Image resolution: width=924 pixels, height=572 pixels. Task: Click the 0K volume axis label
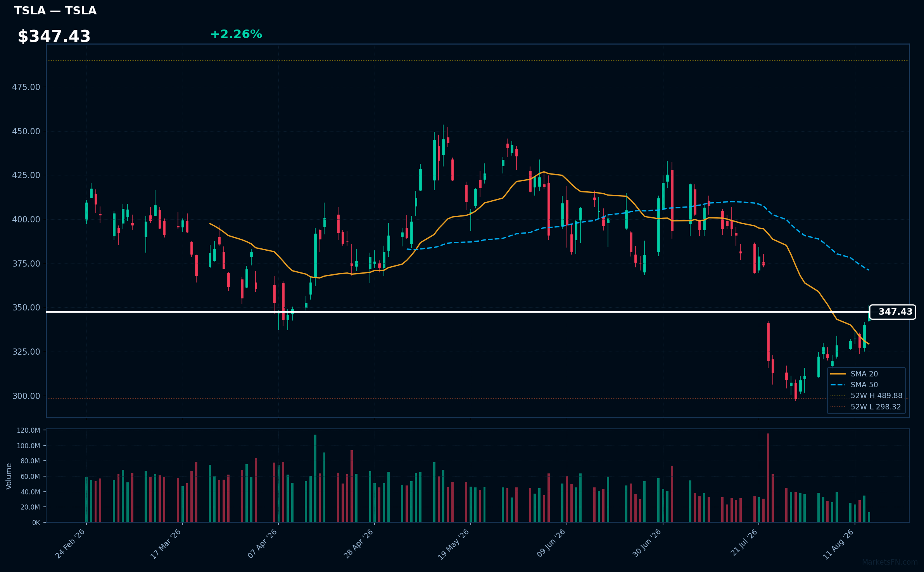[x=36, y=522]
